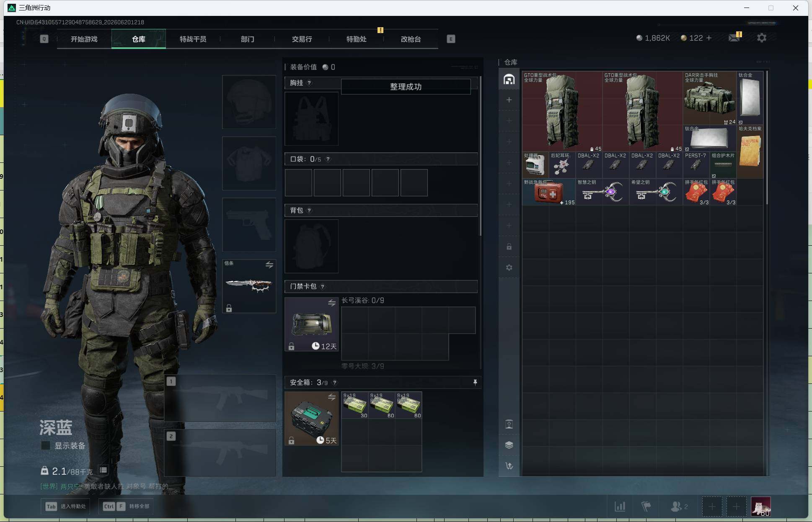Switch to the 仓库 tab
Viewport: 812px width, 522px height.
click(x=139, y=39)
